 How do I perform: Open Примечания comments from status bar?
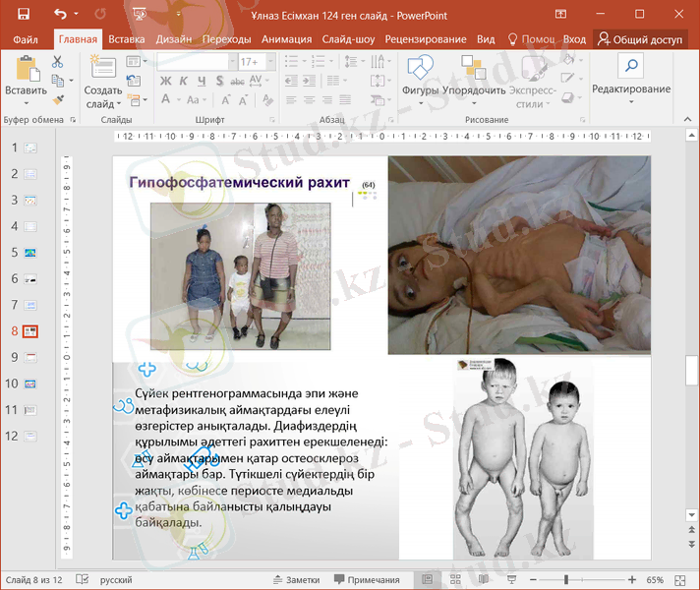366,580
